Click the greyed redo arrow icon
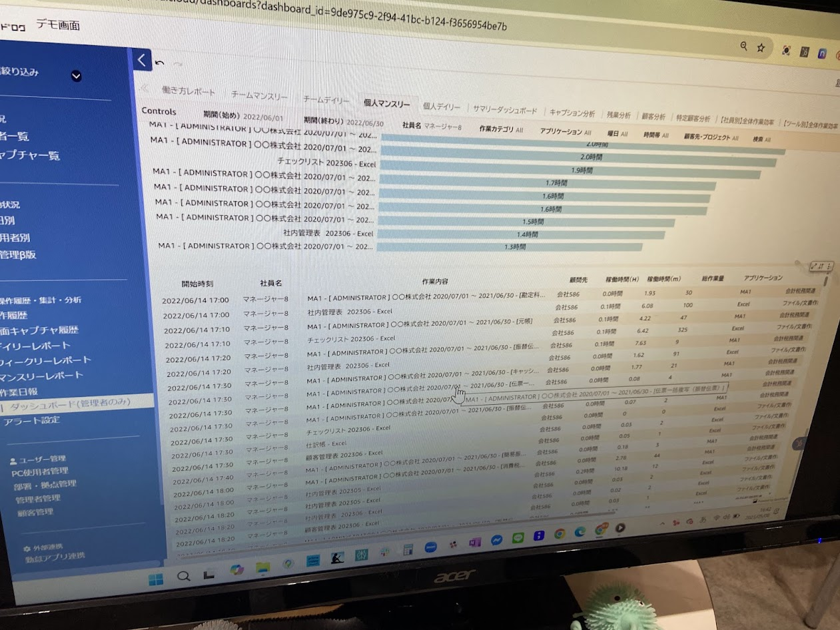The width and height of the screenshot is (840, 630). [177, 64]
